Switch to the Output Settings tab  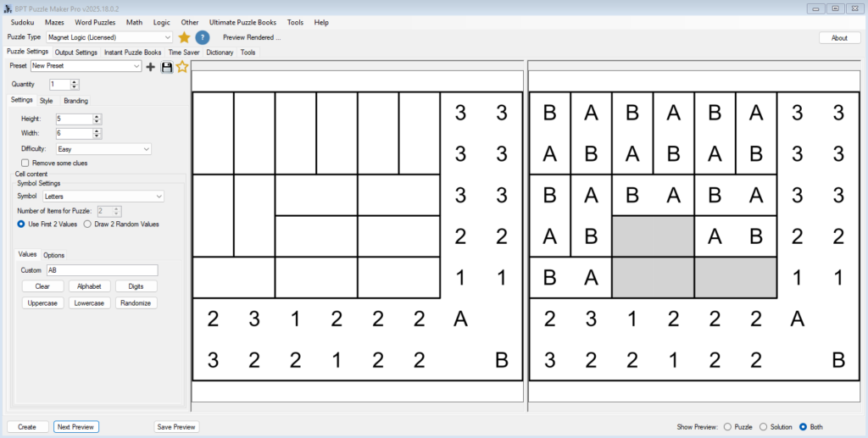click(76, 53)
